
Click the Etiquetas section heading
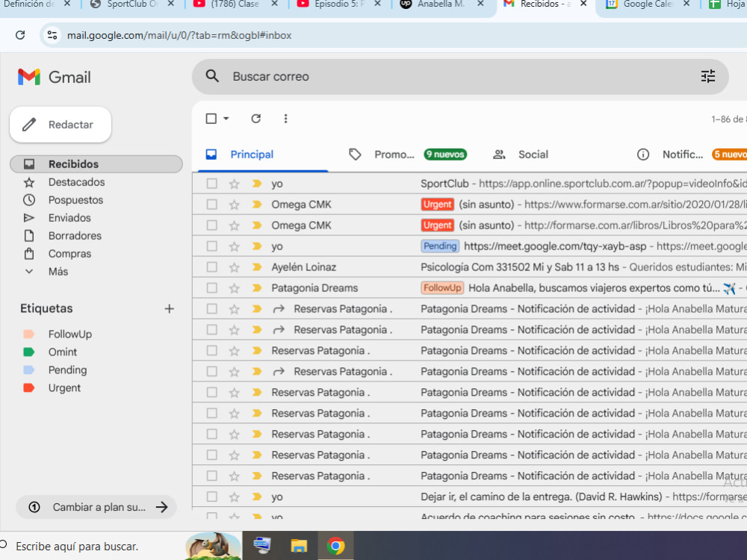tap(46, 308)
